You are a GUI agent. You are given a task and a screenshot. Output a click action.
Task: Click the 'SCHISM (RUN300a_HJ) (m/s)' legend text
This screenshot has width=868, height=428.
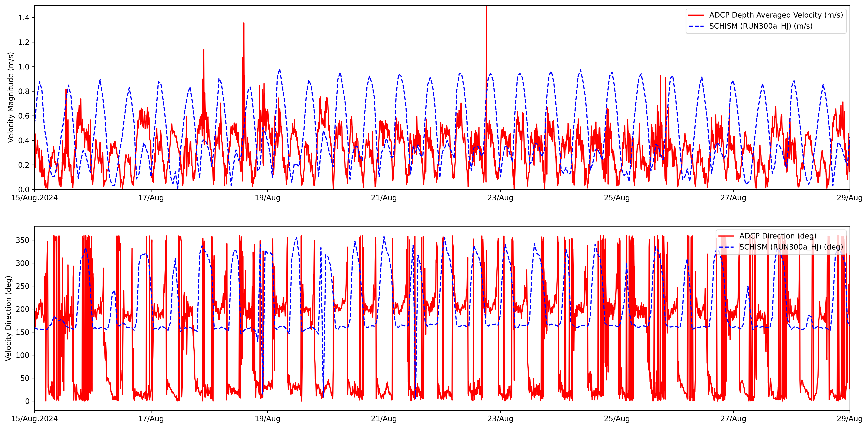tap(761, 26)
